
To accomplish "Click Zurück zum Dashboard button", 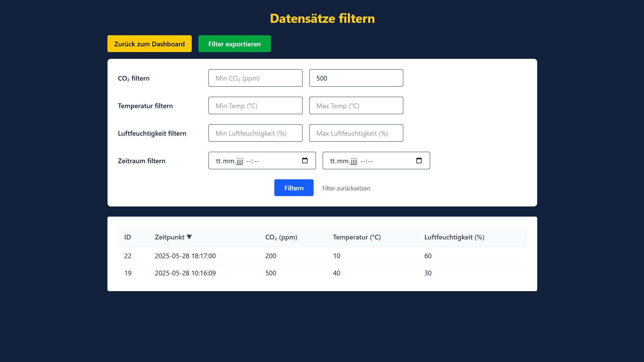I will point(149,44).
